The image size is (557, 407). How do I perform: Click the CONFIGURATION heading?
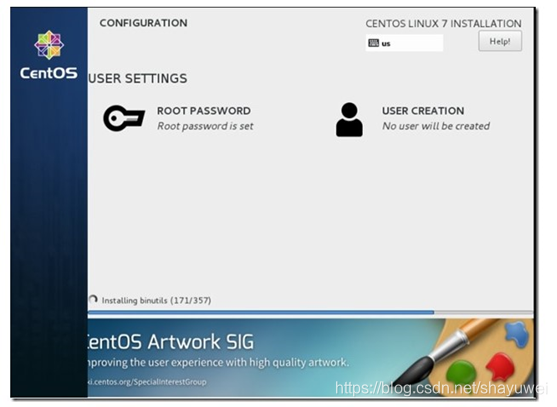click(x=144, y=23)
